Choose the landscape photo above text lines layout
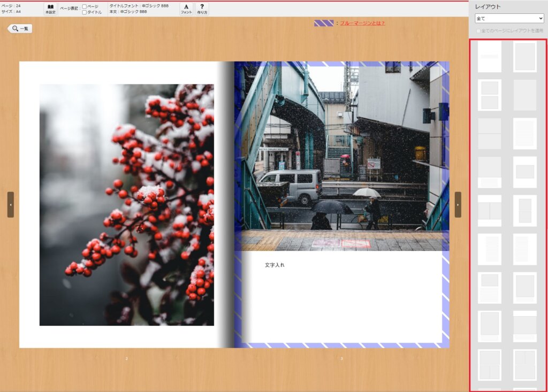 489,288
